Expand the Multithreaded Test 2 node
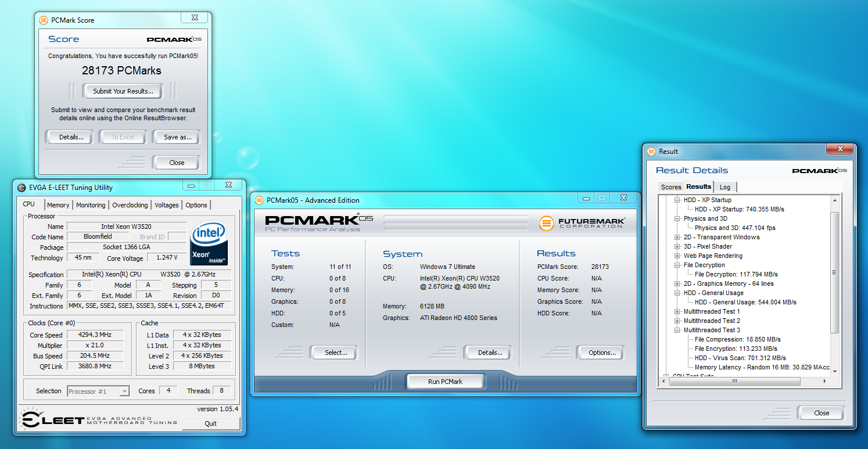 coord(677,321)
